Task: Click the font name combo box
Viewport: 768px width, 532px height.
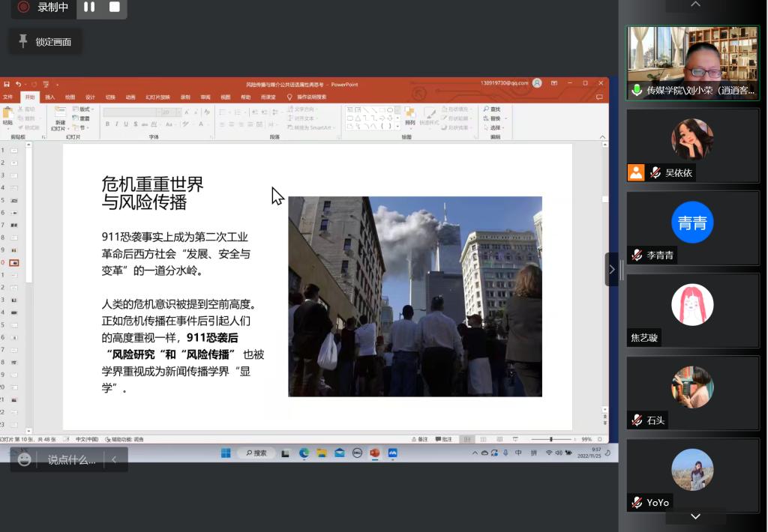Action: coord(130,112)
